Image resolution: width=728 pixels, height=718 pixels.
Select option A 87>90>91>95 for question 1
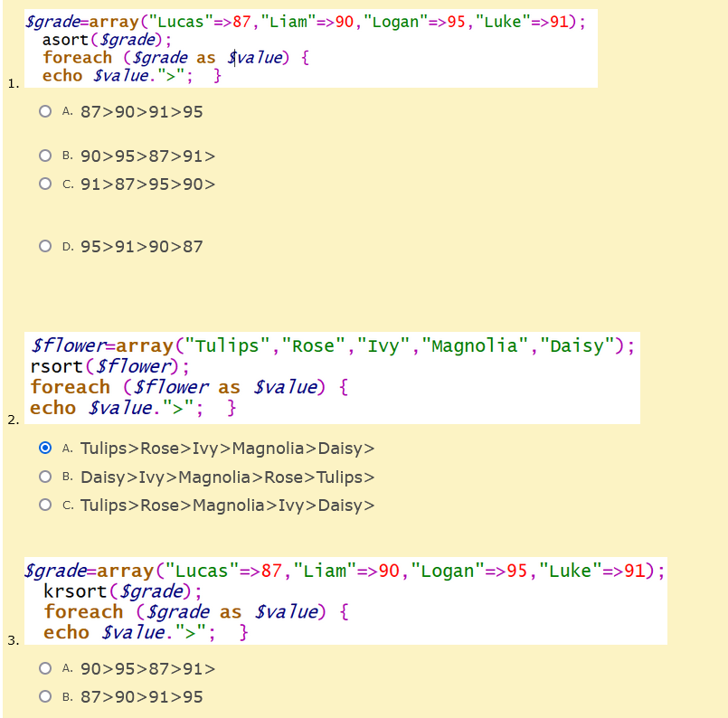(x=45, y=111)
